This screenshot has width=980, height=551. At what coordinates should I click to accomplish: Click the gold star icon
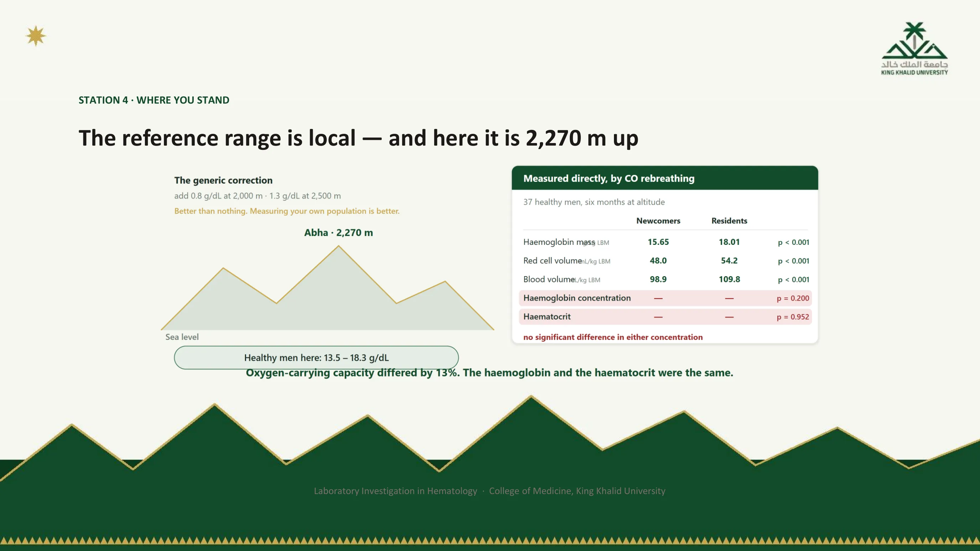36,36
